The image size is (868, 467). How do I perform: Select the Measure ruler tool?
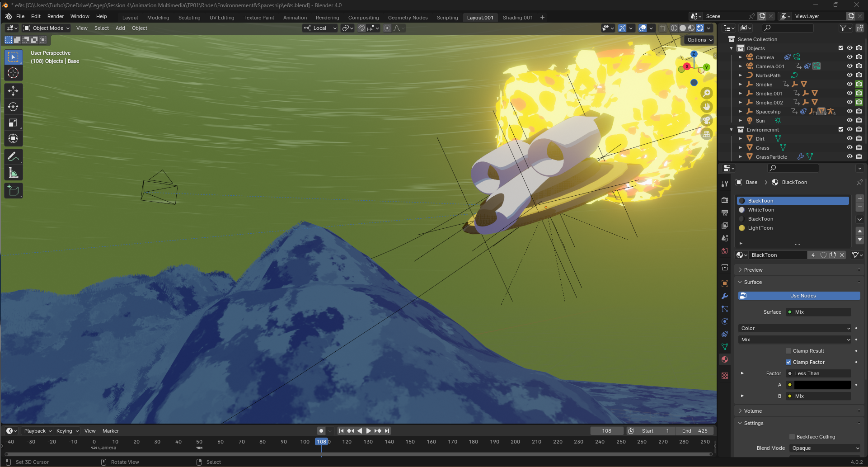[x=13, y=173]
